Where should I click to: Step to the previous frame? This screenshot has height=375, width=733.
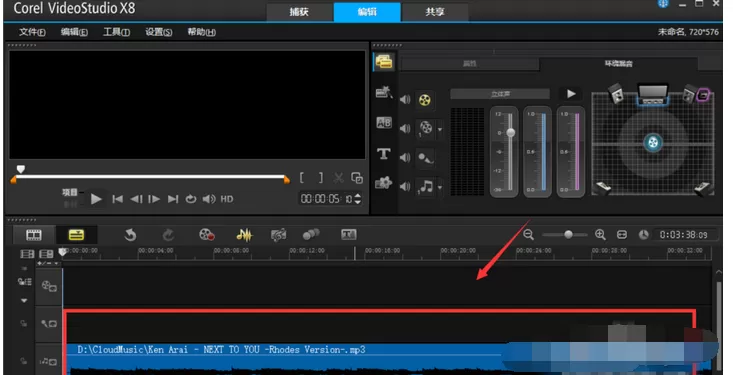(136, 199)
